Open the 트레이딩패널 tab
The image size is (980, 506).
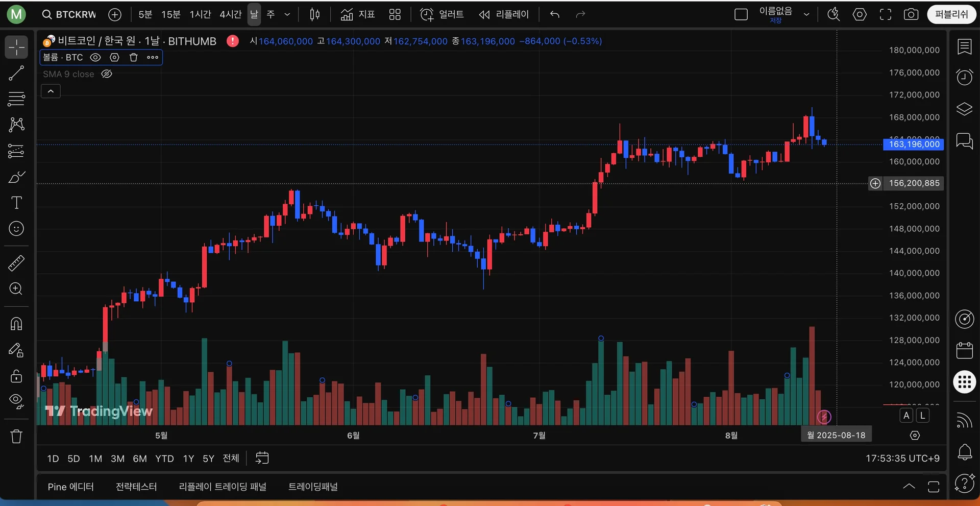pyautogui.click(x=313, y=487)
